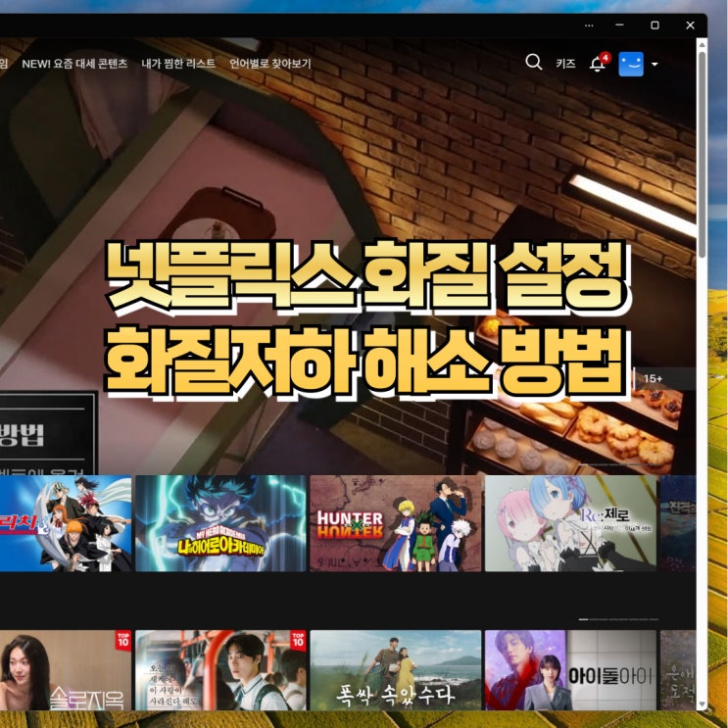Image resolution: width=728 pixels, height=728 pixels.
Task: Open 언어별로 찾아보기 menu
Action: 270,63
